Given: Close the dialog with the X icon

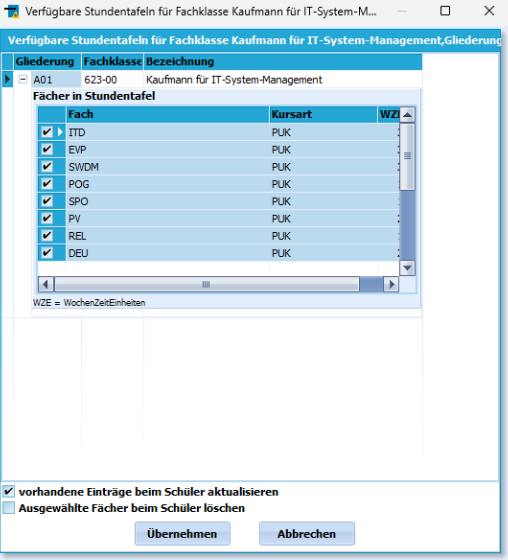Looking at the screenshot, I should [489, 11].
